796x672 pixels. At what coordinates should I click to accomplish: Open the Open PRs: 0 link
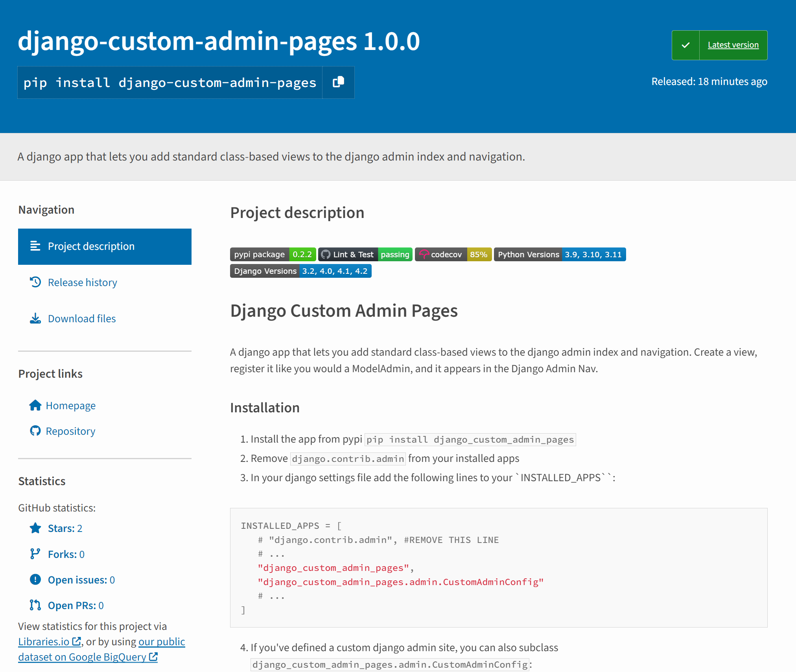click(76, 606)
